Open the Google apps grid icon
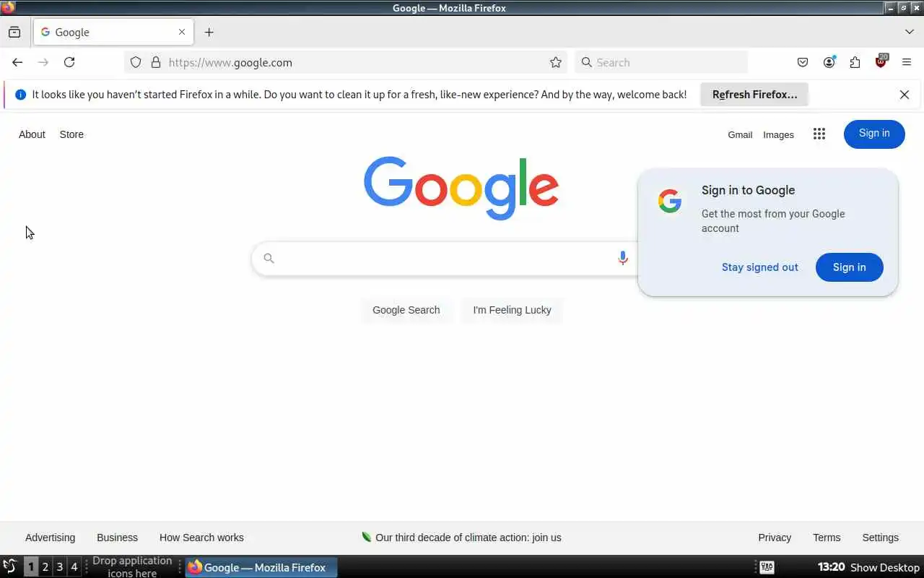Screen dimensions: 924x578 click(819, 134)
